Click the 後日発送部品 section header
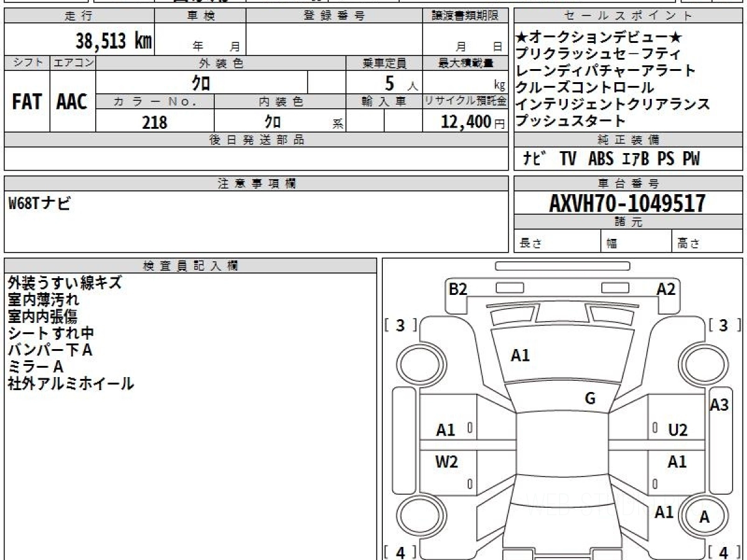This screenshot has width=747, height=560. [x=256, y=140]
